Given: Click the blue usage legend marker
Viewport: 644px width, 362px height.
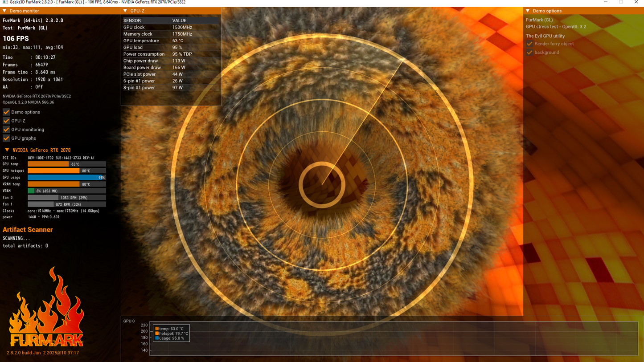Looking at the screenshot, I should pyautogui.click(x=157, y=338).
